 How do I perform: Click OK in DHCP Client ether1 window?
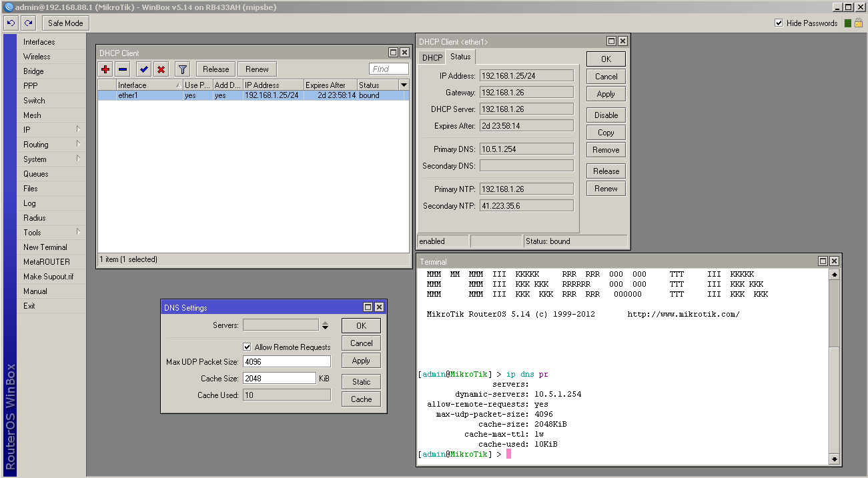coord(606,59)
